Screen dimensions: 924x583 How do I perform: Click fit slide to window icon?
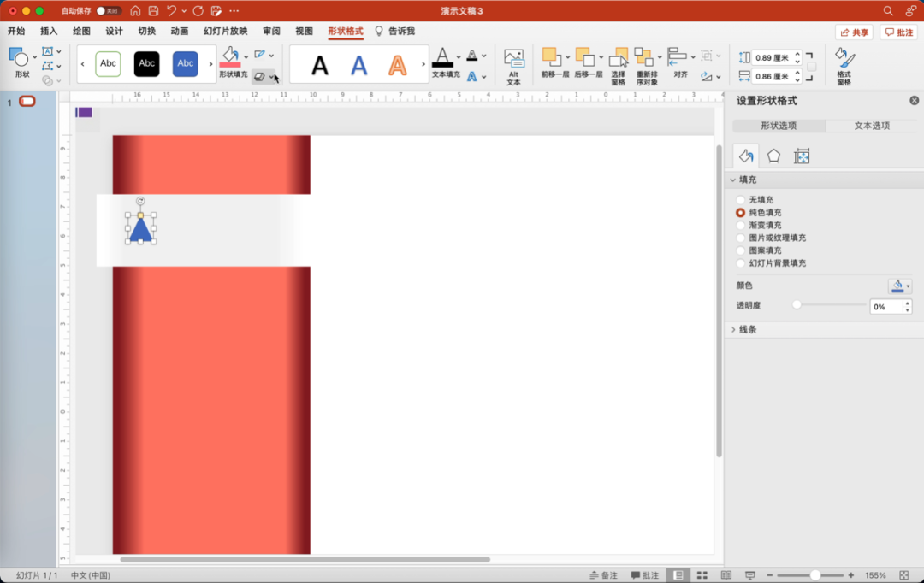pyautogui.click(x=904, y=575)
